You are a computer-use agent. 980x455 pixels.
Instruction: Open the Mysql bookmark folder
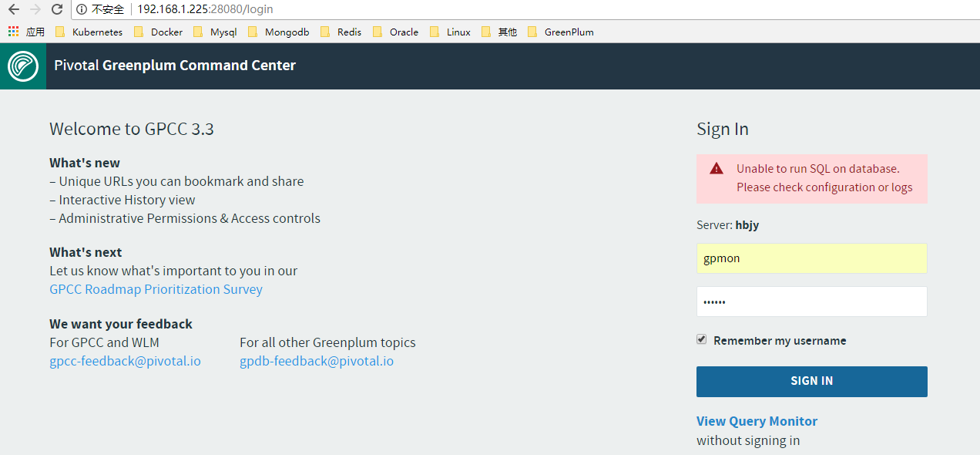214,32
